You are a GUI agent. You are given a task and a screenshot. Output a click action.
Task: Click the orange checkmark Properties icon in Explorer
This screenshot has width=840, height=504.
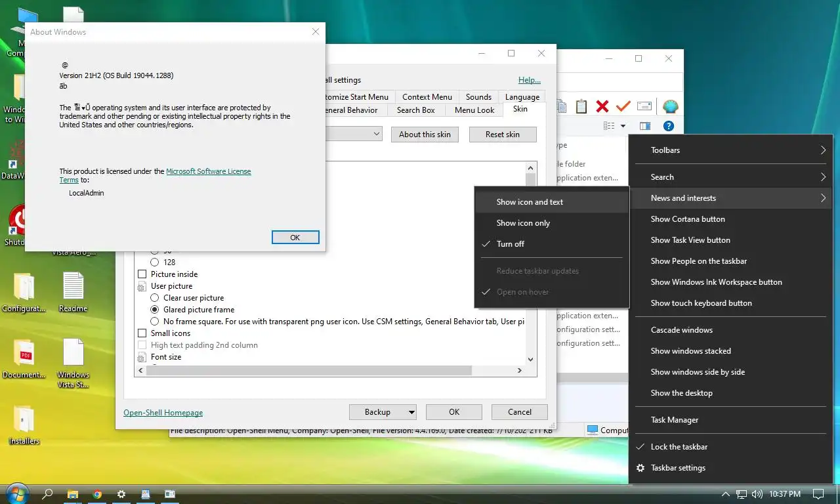(623, 106)
